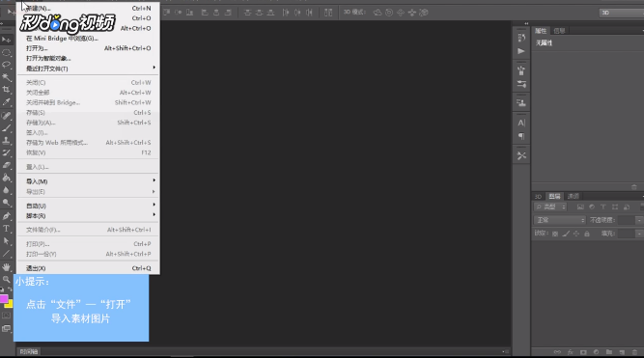644x358 pixels.
Task: Open the Actions panel play icon
Action: pyautogui.click(x=521, y=51)
